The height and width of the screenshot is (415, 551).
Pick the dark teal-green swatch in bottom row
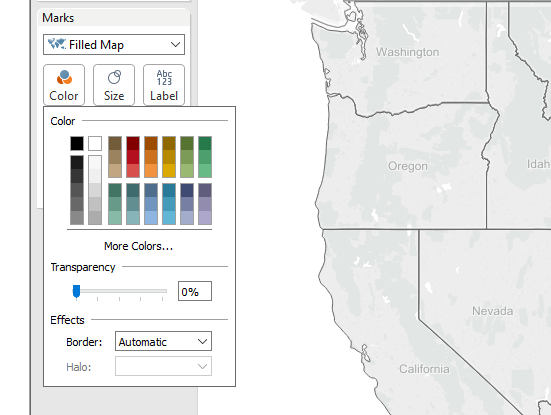pos(115,190)
